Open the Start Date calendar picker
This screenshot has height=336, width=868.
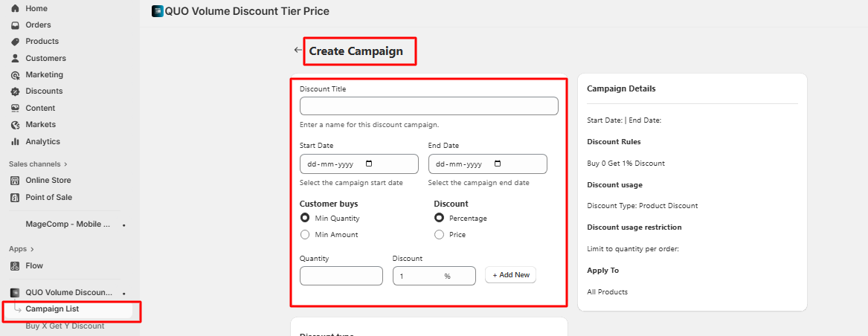point(370,164)
